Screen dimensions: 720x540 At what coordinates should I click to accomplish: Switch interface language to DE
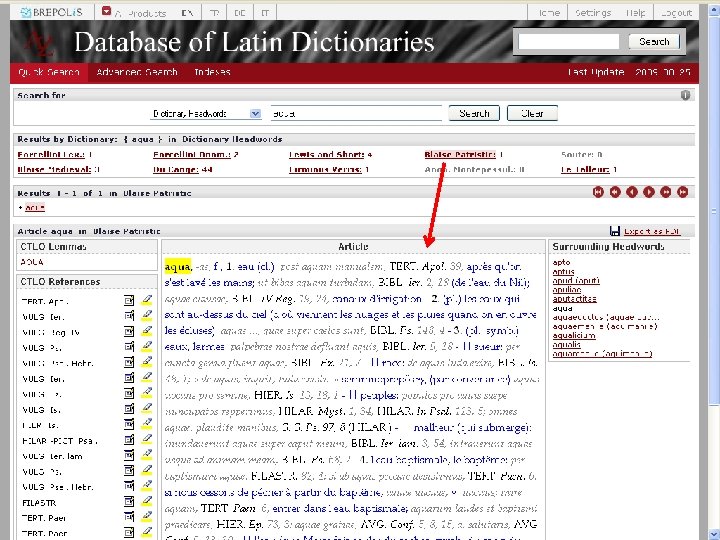(x=240, y=13)
